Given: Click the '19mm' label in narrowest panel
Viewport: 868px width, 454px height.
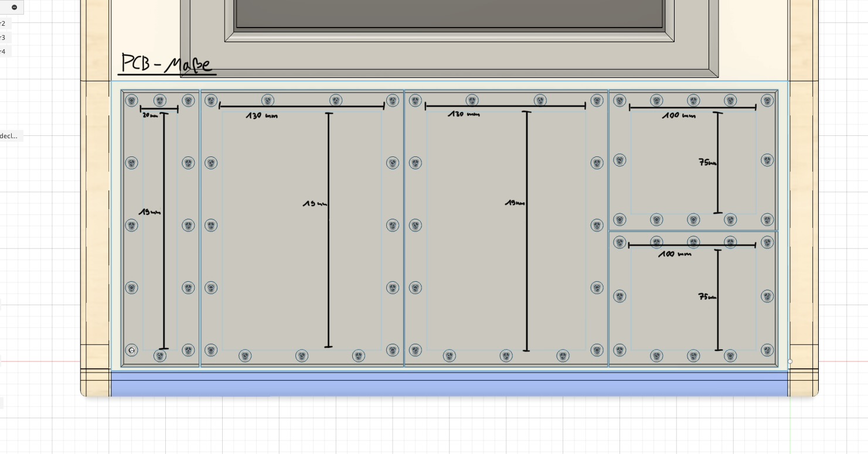Looking at the screenshot, I should pos(149,212).
